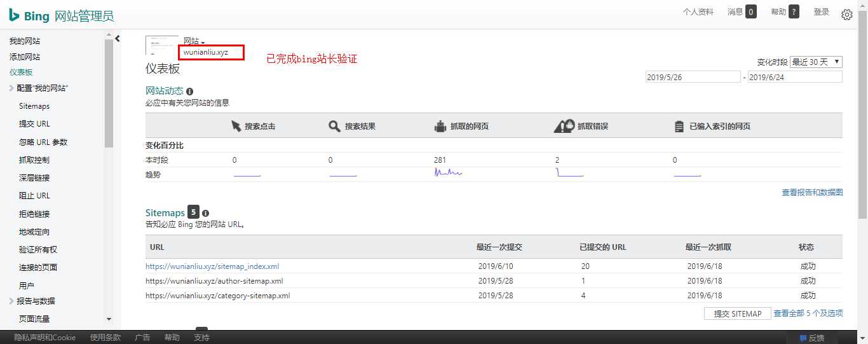Open the 网站 site selector dropdown

[x=194, y=41]
